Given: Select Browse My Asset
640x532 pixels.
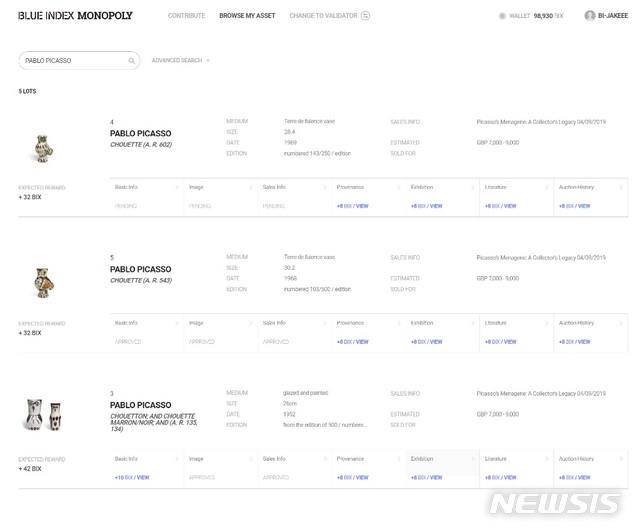Looking at the screenshot, I should (247, 16).
